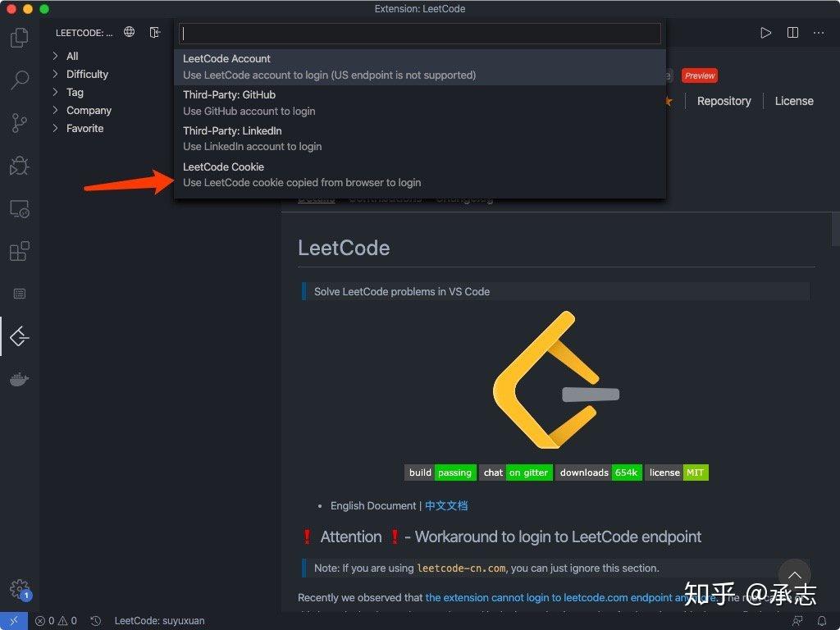Screen dimensions: 840x630
Task: Open the Remote Explorer view
Action: pos(18,208)
